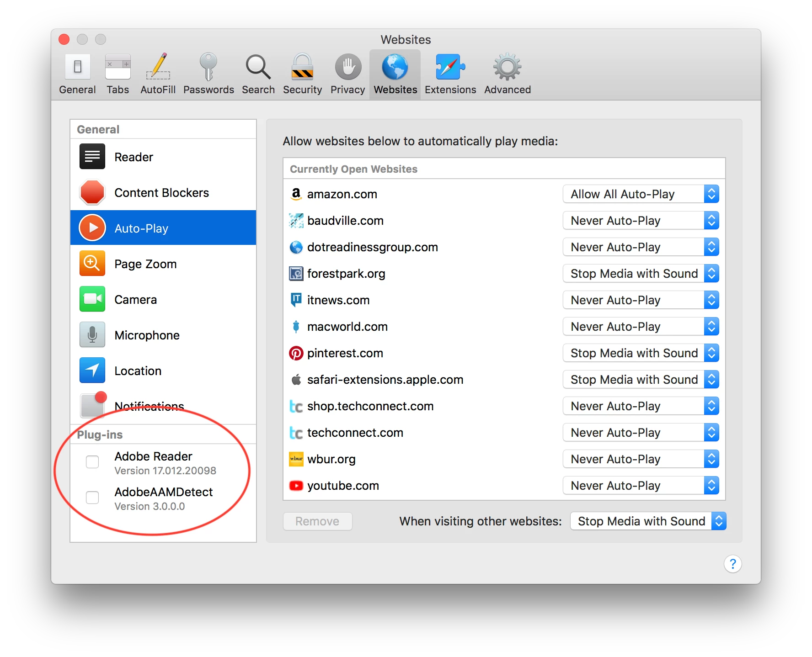Click the Remove button
This screenshot has height=657, width=812.
click(x=318, y=521)
